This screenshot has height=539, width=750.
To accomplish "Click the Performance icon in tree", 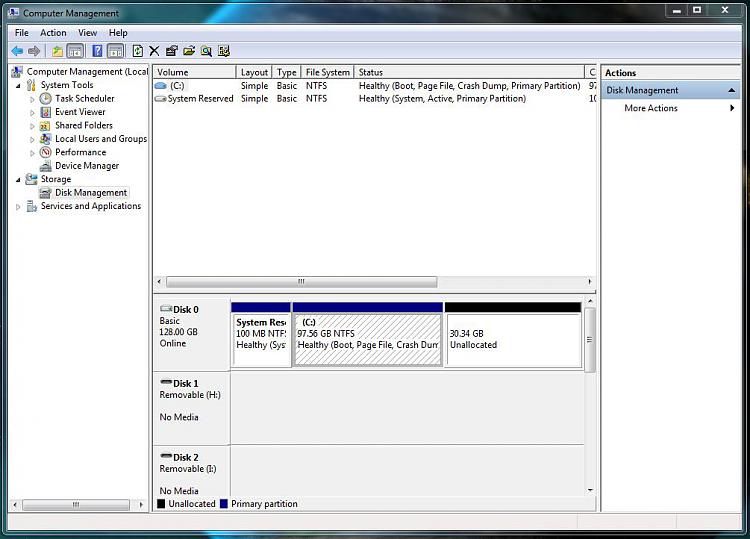I will tap(45, 152).
